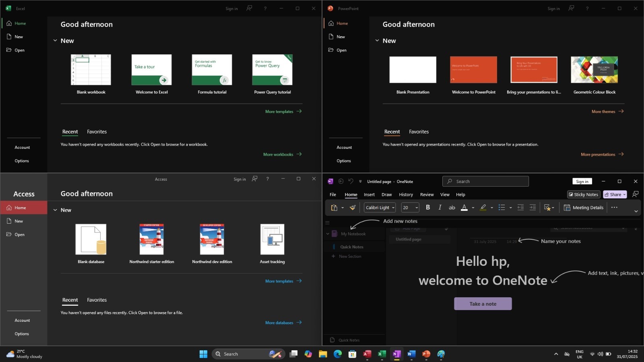Apply font color with the A icon
The width and height of the screenshot is (644, 362).
tap(464, 208)
